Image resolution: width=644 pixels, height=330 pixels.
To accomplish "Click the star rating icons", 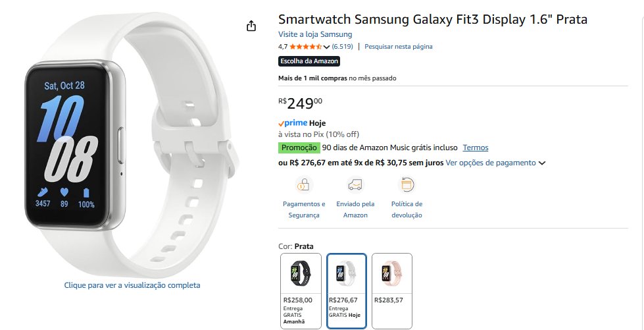I will click(x=305, y=47).
